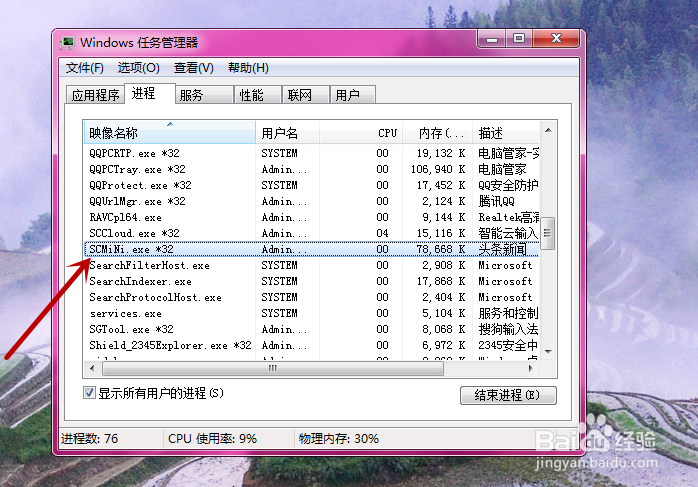The image size is (698, 487).
Task: Click the vertical scrollbar thumb
Action: 548,233
